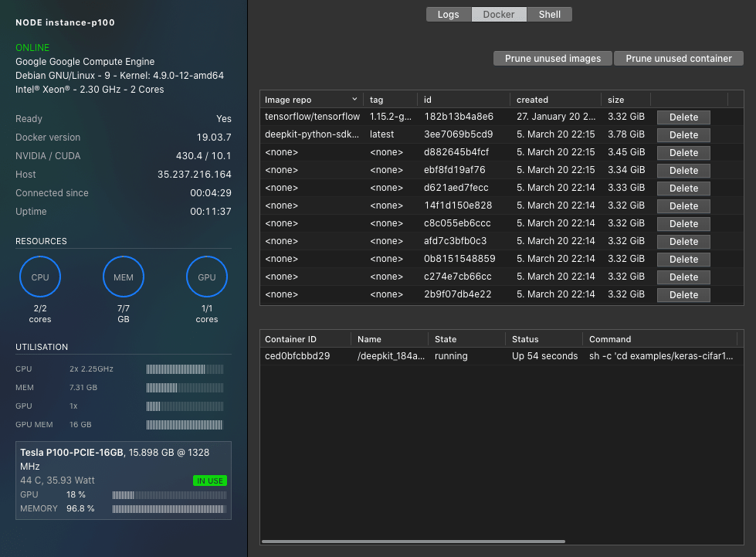756x557 pixels.
Task: Click the Command column header
Action: click(x=660, y=339)
